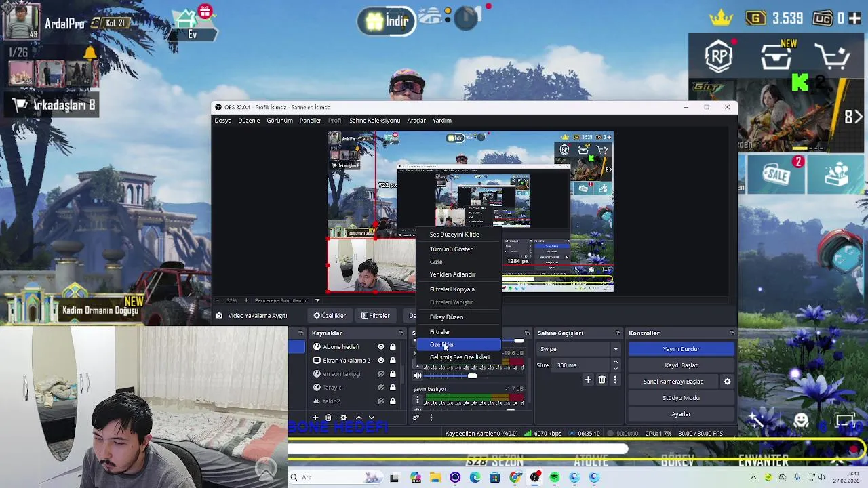Open RP royale pass icon in game
Viewport: 868px width, 488px height.
tap(719, 56)
